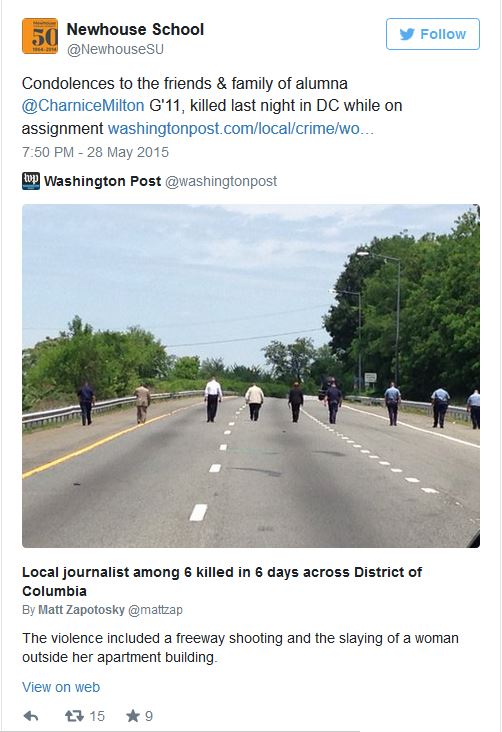502x732 pixels.
Task: Click author name Matt Zapotosky
Action: click(81, 610)
